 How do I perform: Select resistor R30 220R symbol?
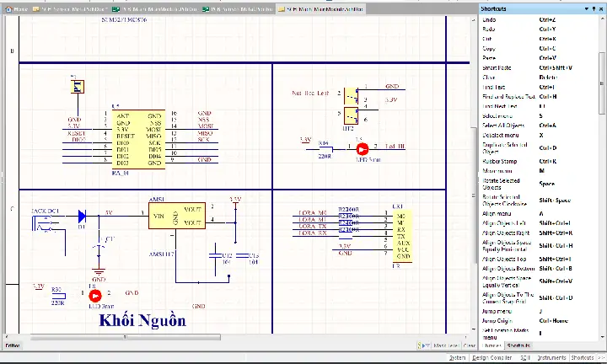tap(58, 297)
